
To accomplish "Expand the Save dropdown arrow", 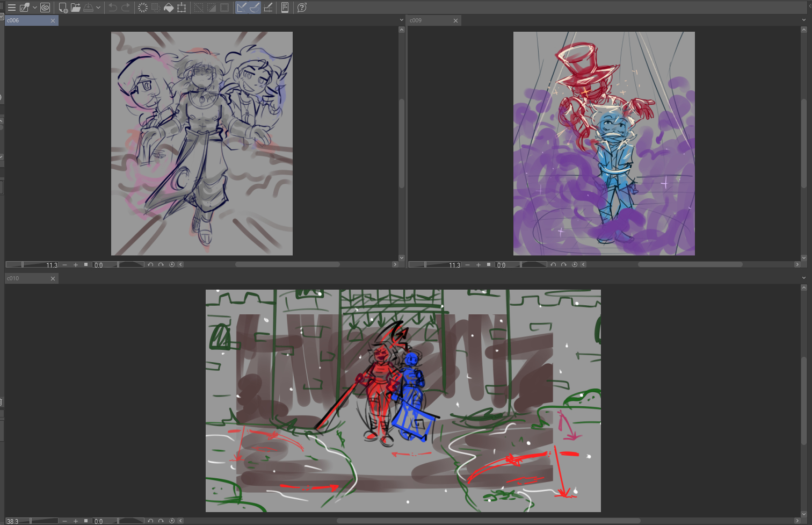I will click(x=98, y=8).
